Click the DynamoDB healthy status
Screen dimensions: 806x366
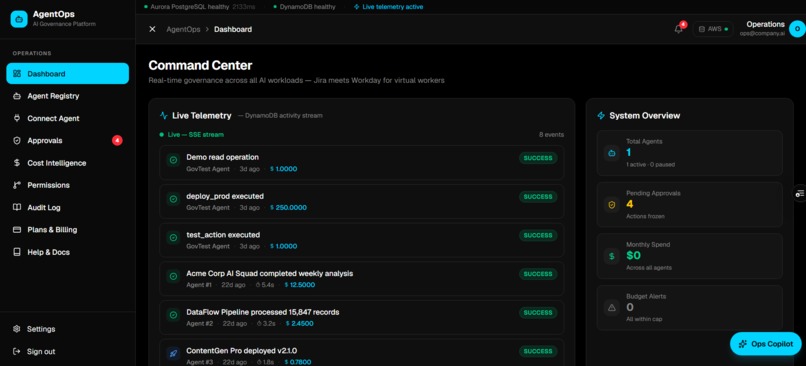(304, 7)
